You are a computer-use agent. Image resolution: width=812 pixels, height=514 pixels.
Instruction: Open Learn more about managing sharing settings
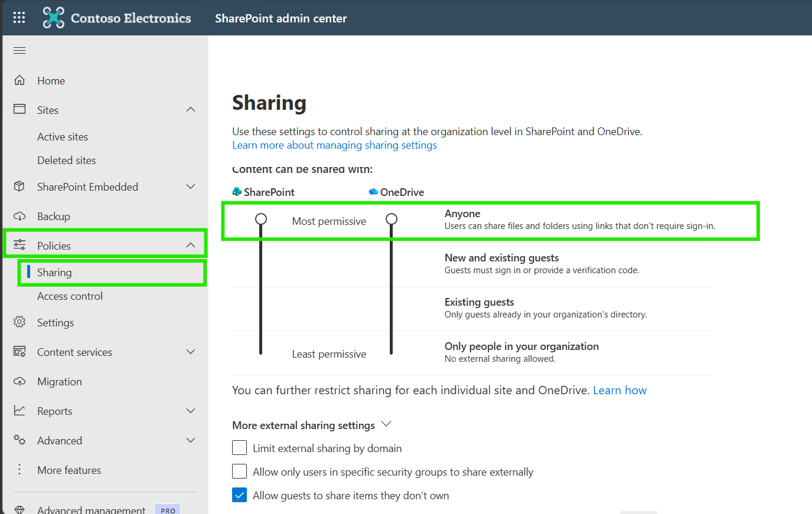334,145
